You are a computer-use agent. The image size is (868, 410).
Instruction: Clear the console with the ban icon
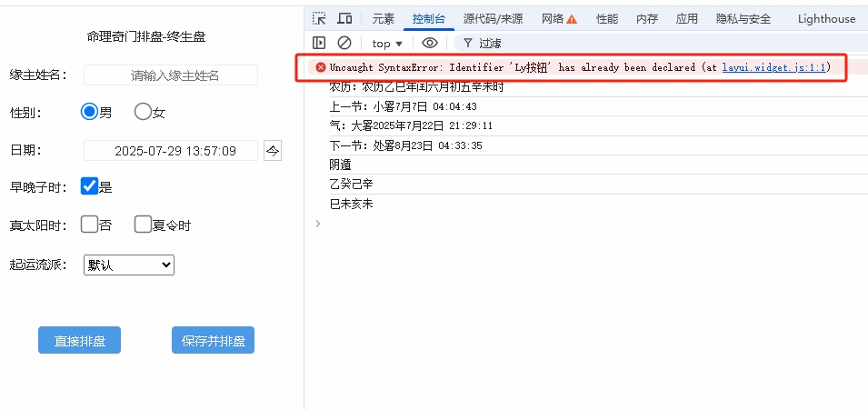click(x=344, y=43)
